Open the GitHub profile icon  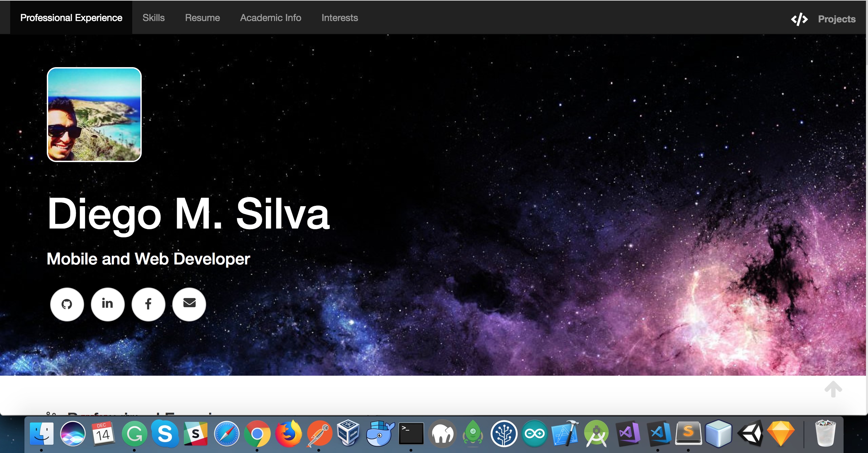coord(67,304)
